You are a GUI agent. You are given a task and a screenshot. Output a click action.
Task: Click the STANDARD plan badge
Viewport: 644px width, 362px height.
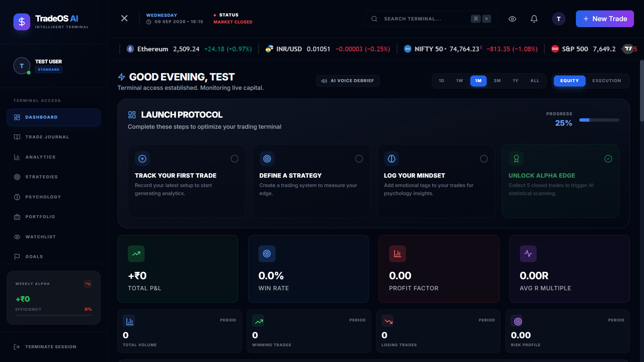click(x=49, y=69)
